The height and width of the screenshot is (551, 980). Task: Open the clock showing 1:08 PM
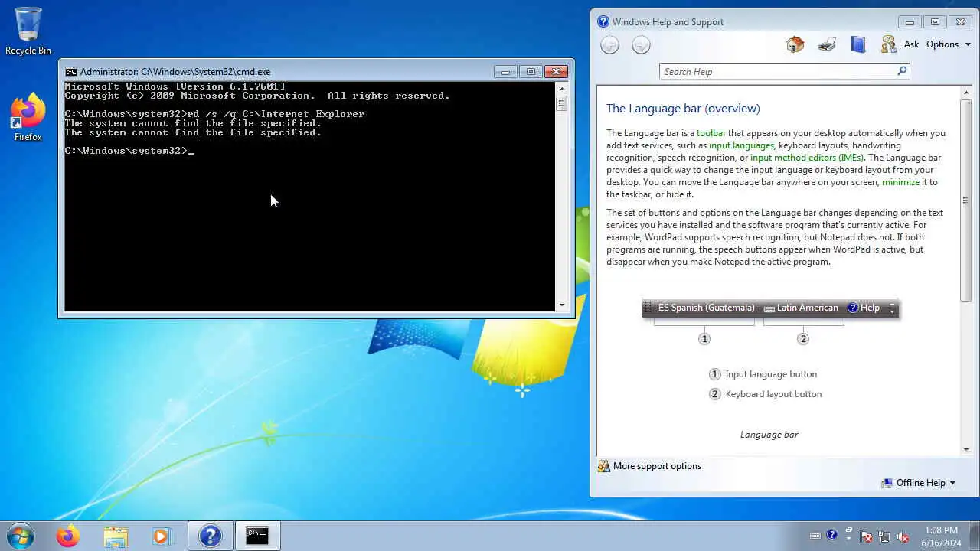coord(941,536)
